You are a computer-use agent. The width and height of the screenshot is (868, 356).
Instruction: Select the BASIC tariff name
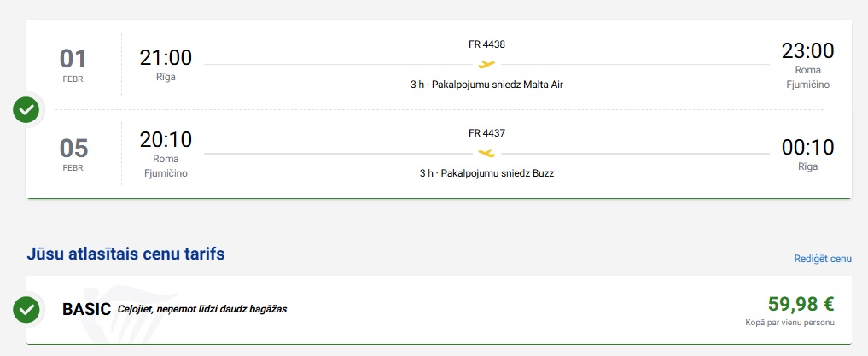tap(86, 309)
